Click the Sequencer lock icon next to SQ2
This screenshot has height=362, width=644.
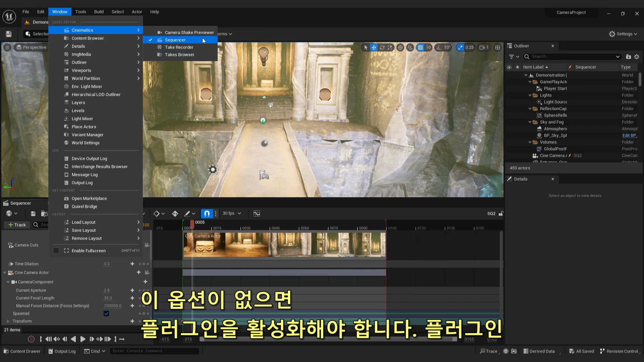tap(501, 214)
